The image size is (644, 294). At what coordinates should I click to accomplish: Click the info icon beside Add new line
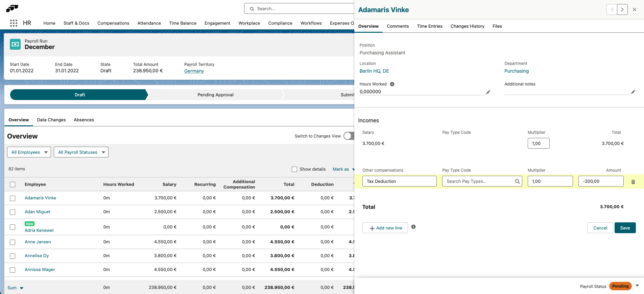[x=413, y=227]
